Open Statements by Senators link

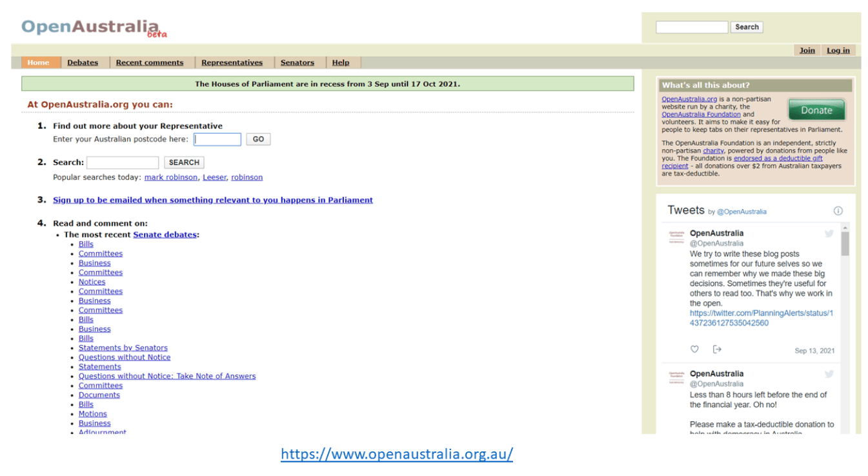click(x=123, y=348)
